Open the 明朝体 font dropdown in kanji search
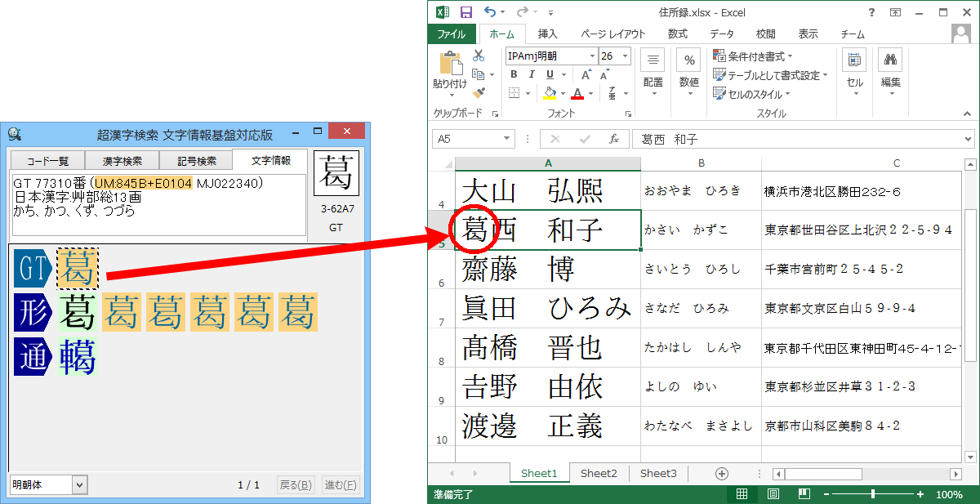The height and width of the screenshot is (504, 980). point(79,484)
